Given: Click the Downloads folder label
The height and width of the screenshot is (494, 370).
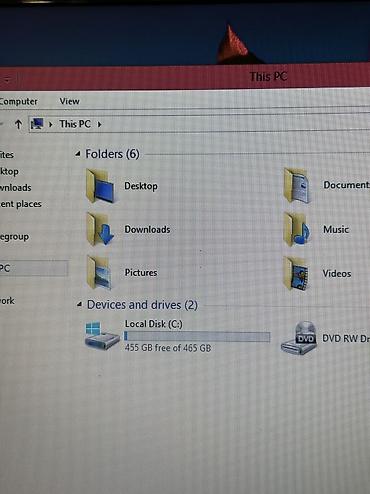Looking at the screenshot, I should coord(147,229).
